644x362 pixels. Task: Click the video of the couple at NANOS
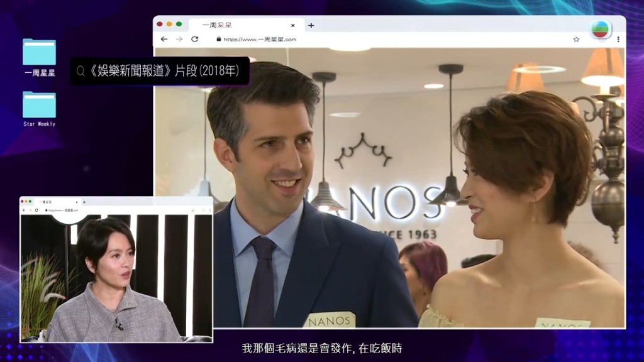[x=389, y=187]
